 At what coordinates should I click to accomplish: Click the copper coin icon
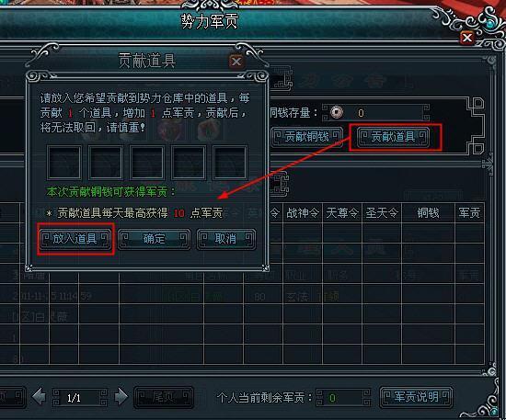pyautogui.click(x=337, y=112)
